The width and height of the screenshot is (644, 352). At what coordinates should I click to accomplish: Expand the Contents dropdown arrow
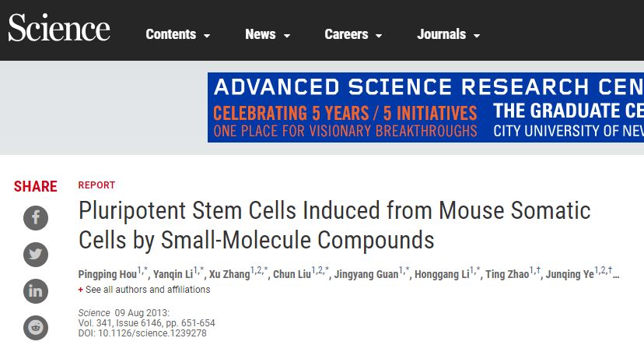(x=208, y=36)
